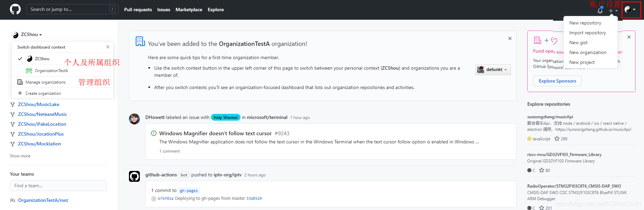Open ZCShou/JocationPlus repository
Image resolution: width=644 pixels, height=210 pixels.
click(41, 134)
